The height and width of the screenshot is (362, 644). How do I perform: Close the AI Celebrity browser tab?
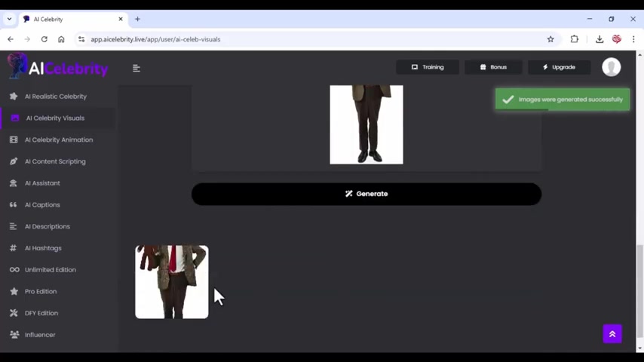[x=121, y=19]
